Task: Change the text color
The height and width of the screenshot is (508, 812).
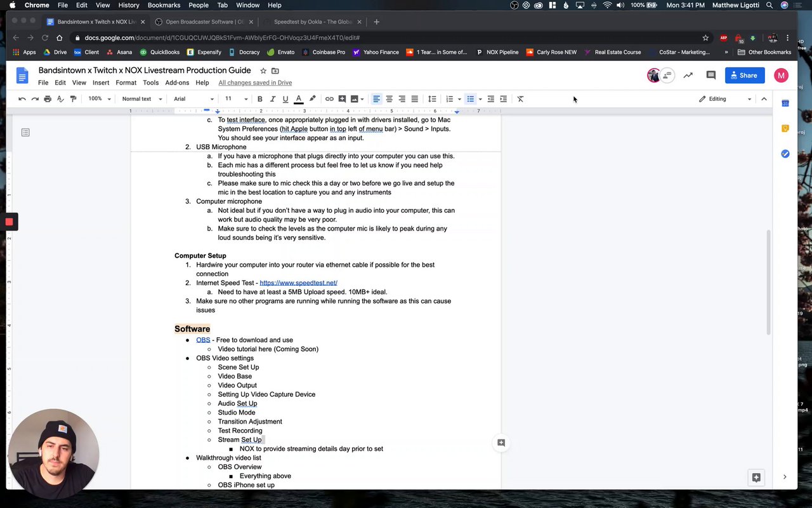Action: [x=298, y=99]
